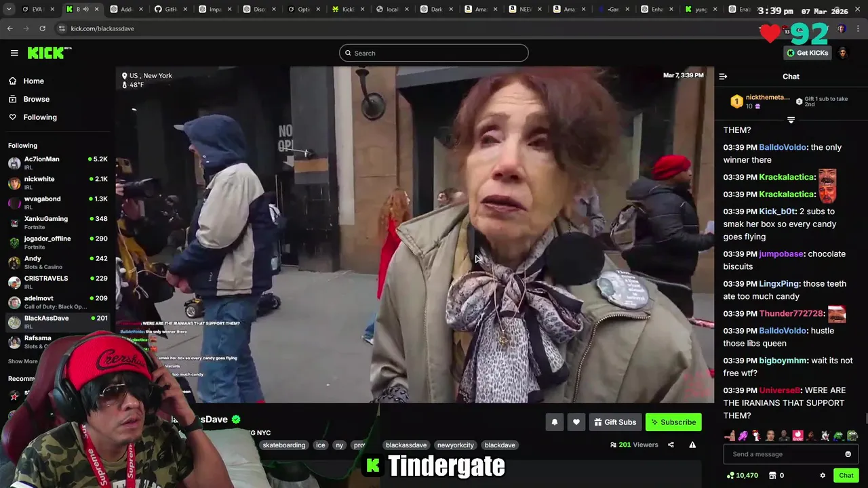Open bigboymhm's chat profile
This screenshot has width=868, height=488.
tap(783, 360)
